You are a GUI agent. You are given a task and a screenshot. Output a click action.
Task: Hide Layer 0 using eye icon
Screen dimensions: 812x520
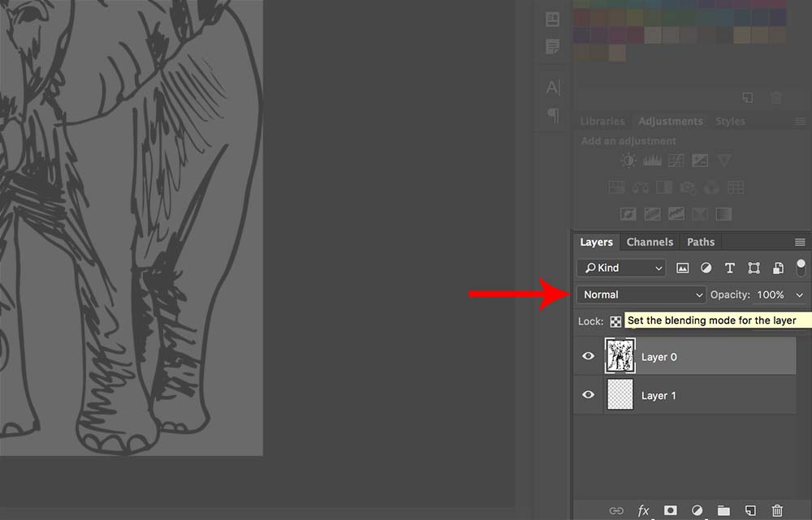point(589,356)
